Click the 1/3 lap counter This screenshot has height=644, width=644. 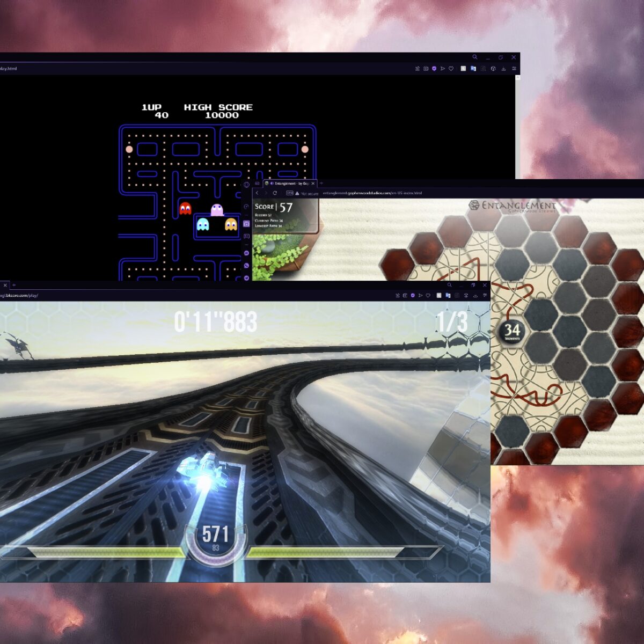(x=451, y=323)
